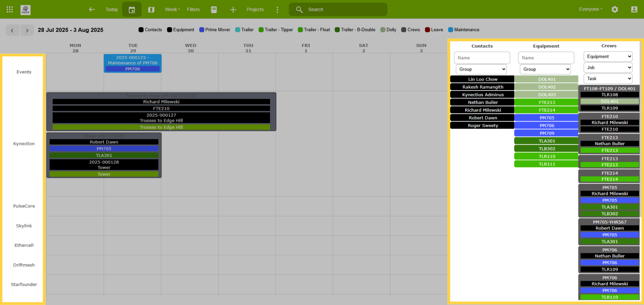644x305 pixels.
Task: Click the company logo icon
Action: pos(25,10)
